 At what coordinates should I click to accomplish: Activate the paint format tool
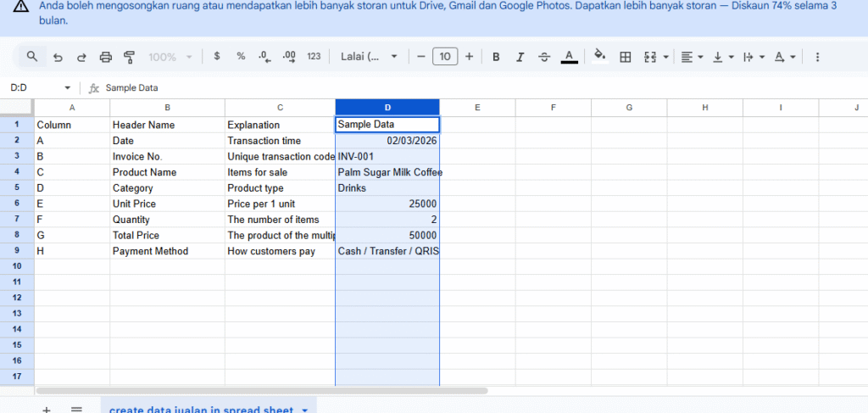click(130, 57)
